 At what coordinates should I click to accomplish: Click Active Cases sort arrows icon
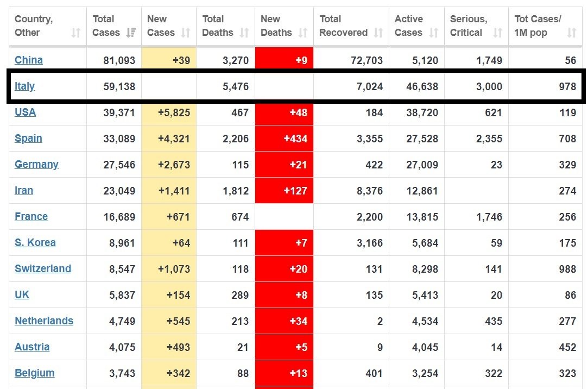point(434,33)
